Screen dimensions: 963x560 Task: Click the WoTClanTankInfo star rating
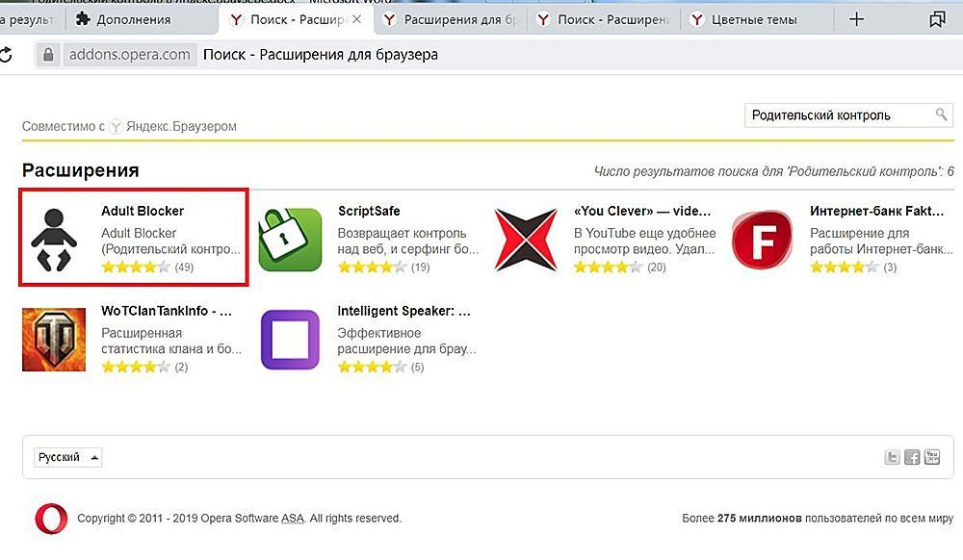[135, 367]
